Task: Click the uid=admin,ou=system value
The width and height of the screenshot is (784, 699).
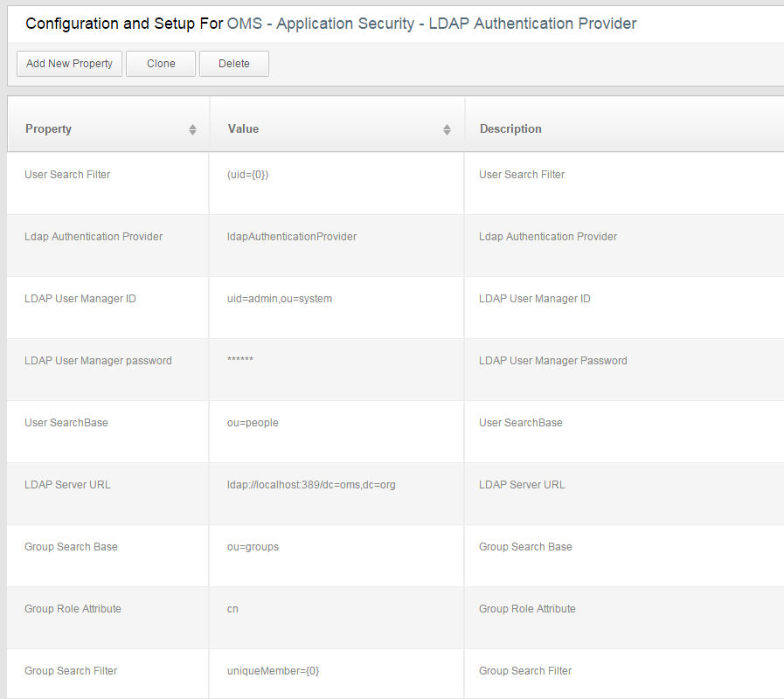Action: pyautogui.click(x=279, y=299)
